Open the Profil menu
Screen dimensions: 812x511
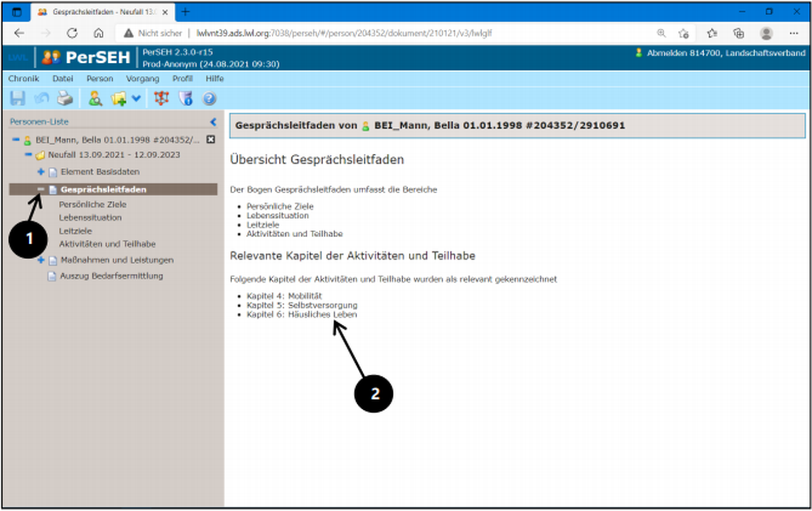click(x=182, y=78)
